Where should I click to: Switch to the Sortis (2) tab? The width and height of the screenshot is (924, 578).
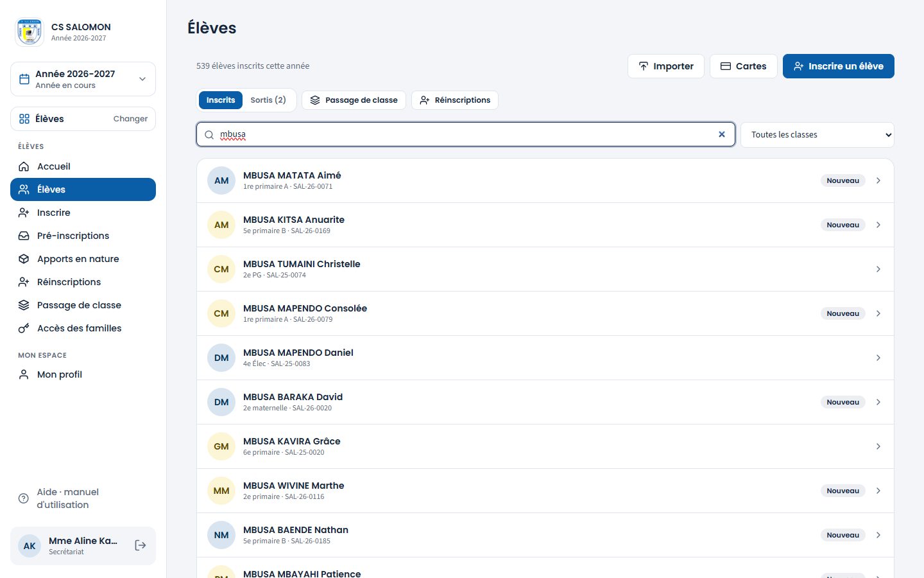[x=268, y=100]
